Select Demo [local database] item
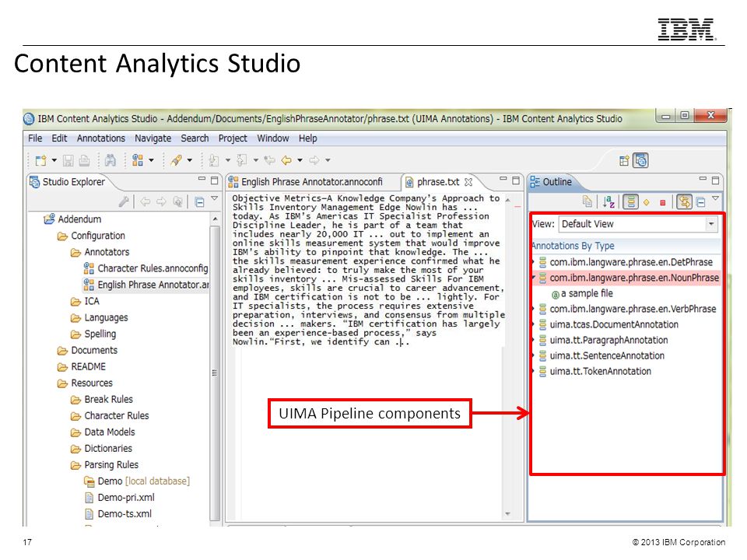The image size is (747, 560). (137, 481)
